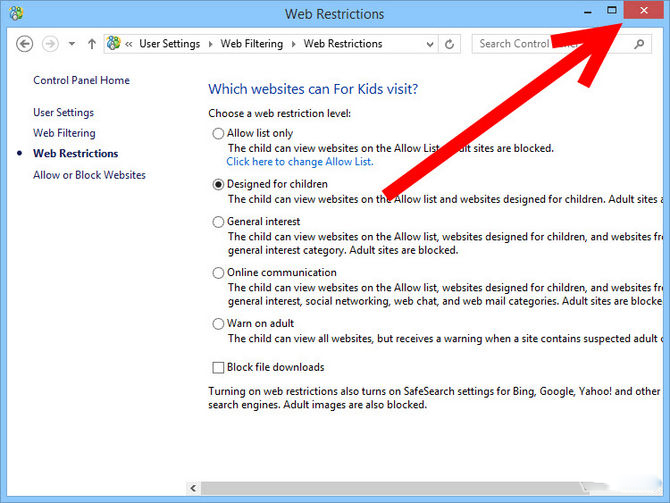
Task: Expand the address bar history dropdown
Action: [430, 44]
